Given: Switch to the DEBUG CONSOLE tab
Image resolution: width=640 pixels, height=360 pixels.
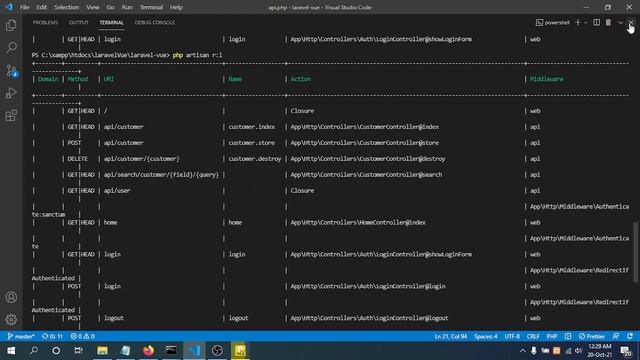Looking at the screenshot, I should [155, 22].
